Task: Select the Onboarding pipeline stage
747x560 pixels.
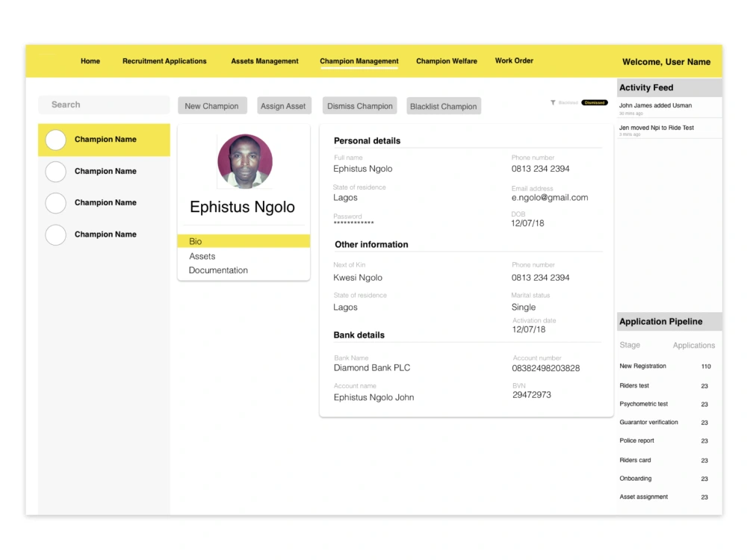Action: (x=636, y=478)
